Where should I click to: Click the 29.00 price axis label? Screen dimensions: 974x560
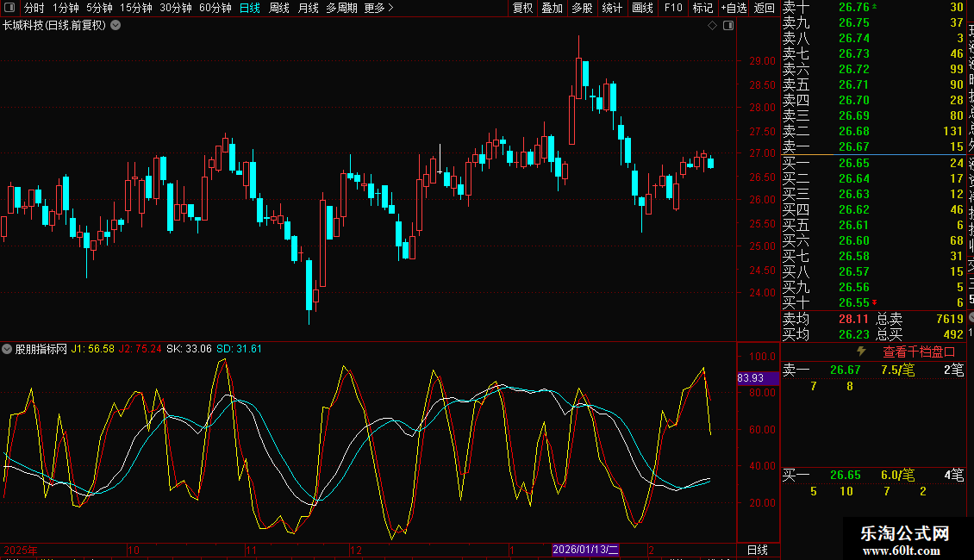coord(762,61)
